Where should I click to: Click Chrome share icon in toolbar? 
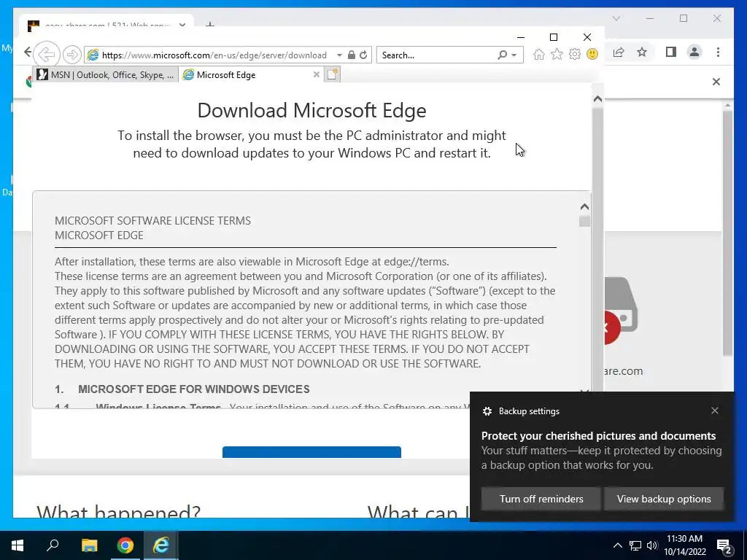pos(619,52)
